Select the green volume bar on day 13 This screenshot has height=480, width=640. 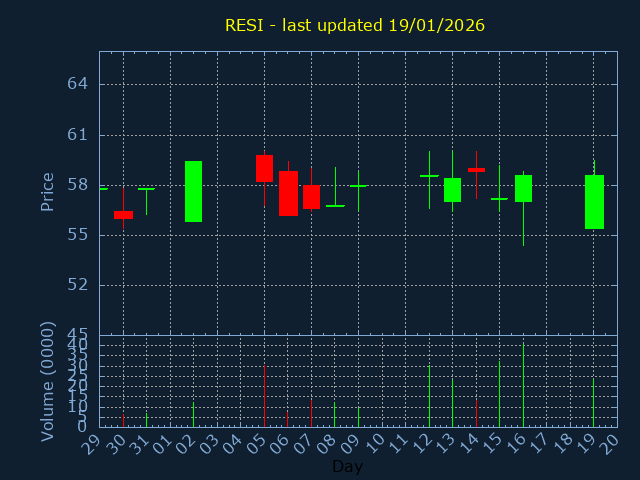click(452, 402)
